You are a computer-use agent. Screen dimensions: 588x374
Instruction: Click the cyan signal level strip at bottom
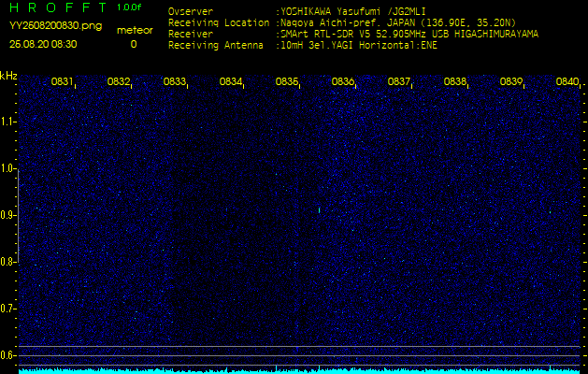pyautogui.click(x=300, y=371)
